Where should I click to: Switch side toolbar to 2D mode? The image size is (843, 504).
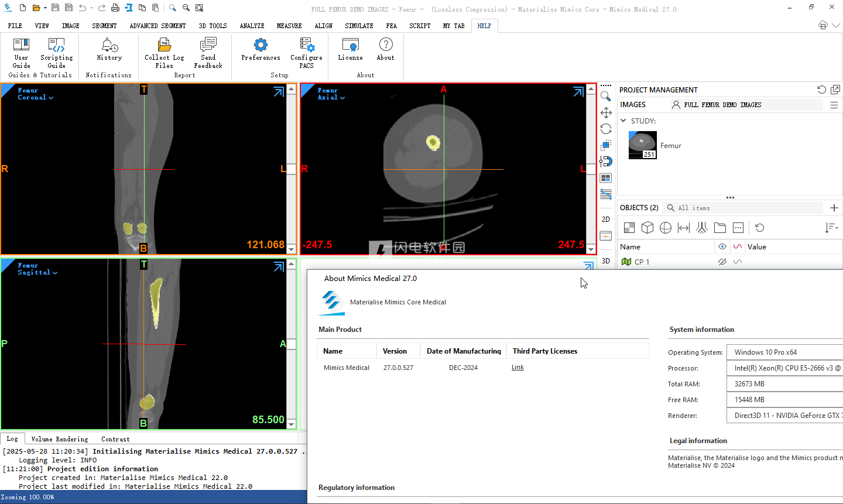[606, 220]
